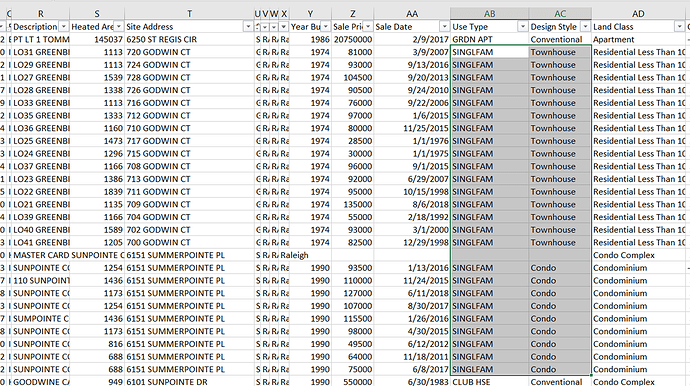Select column AA header
The width and height of the screenshot is (690, 386).
(x=412, y=14)
